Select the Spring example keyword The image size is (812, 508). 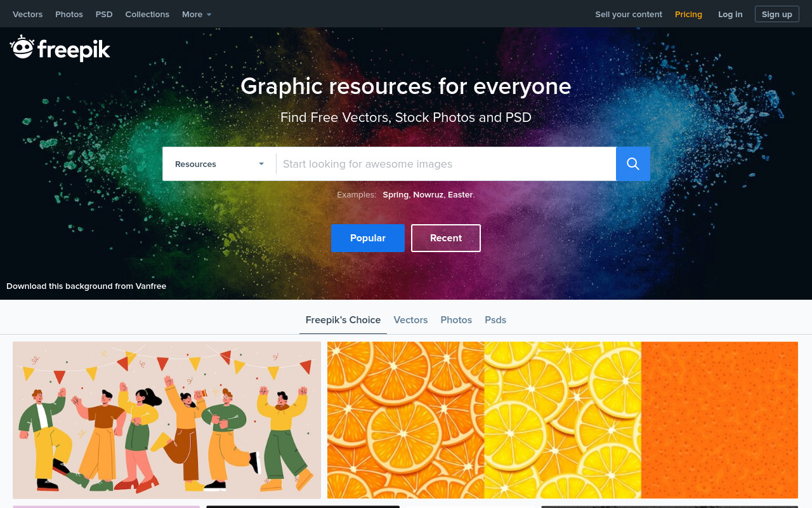(395, 195)
